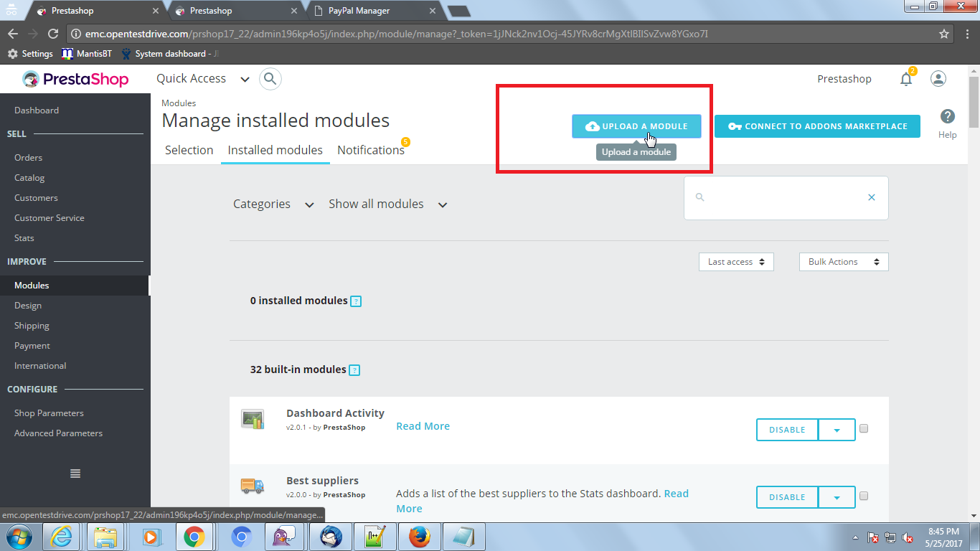Screen dimensions: 980x551
Task: Go back in the browser
Action: [13, 34]
